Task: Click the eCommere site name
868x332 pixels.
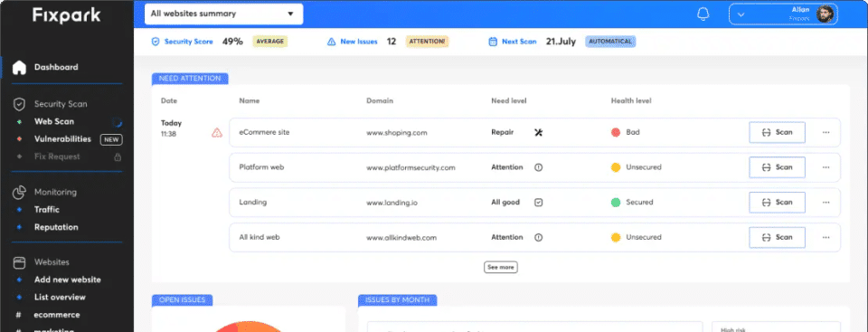Action: tap(264, 132)
